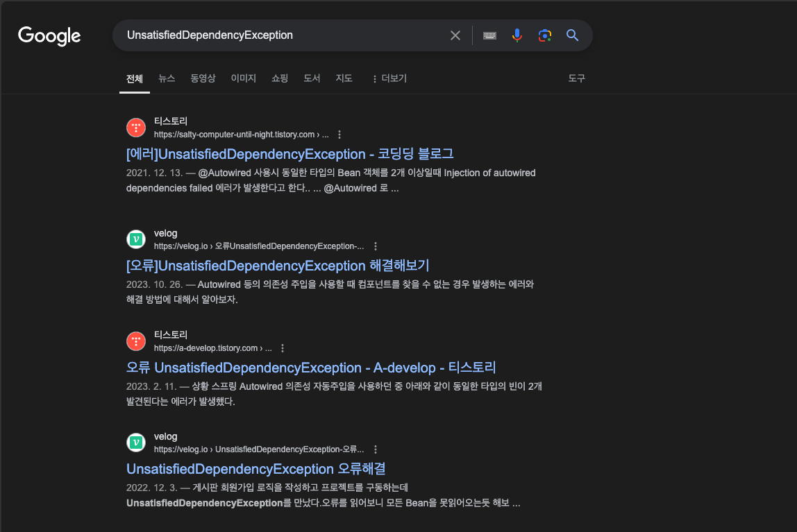Click the 티스토리 site name above a-develop URL
797x532 pixels.
tap(171, 335)
